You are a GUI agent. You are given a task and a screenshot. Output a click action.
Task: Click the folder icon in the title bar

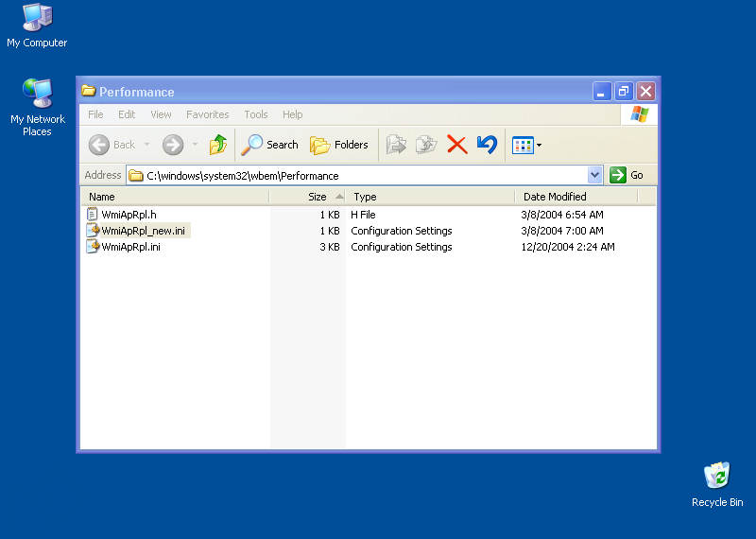[x=88, y=91]
